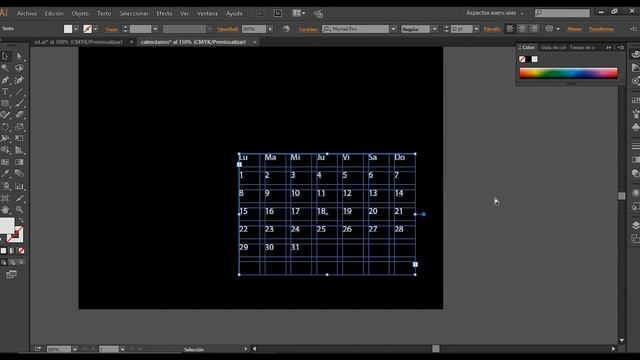Align paragraph text left
This screenshot has width=640, height=360.
510,29
